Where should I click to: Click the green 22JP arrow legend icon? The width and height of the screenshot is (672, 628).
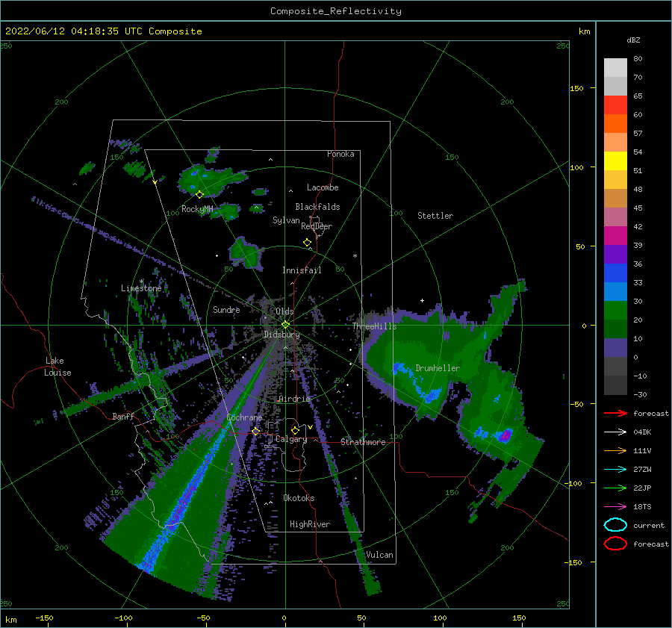(x=615, y=488)
